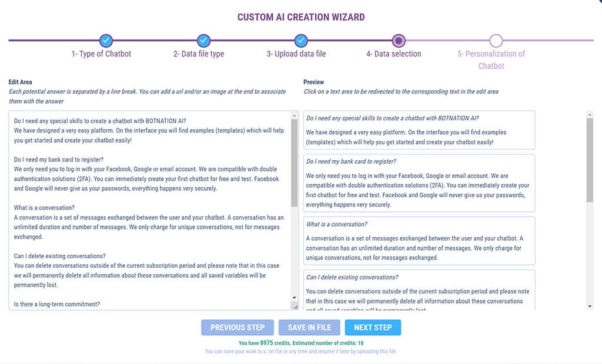Click the current step 4 circle
Viewport: 602px width, 364px height.
click(x=399, y=41)
